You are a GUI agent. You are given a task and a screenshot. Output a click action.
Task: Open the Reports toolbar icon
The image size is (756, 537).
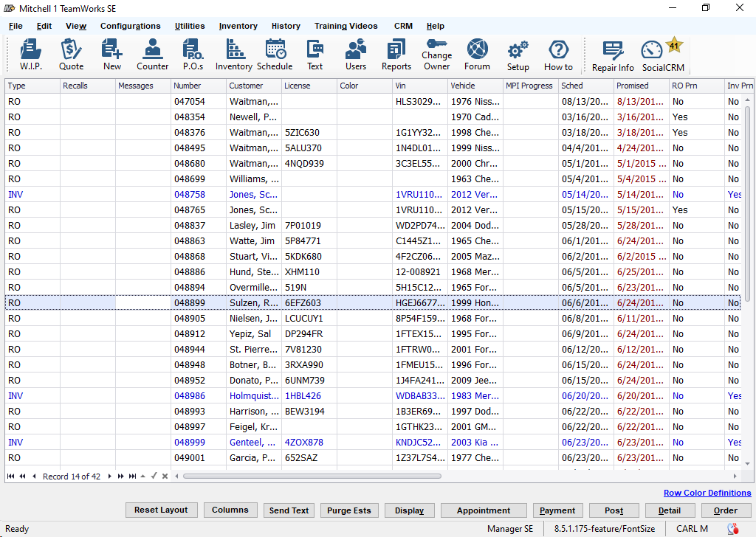(396, 55)
